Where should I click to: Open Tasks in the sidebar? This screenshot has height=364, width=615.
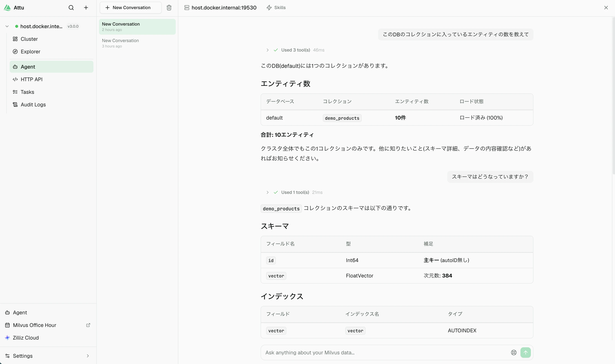click(52, 92)
